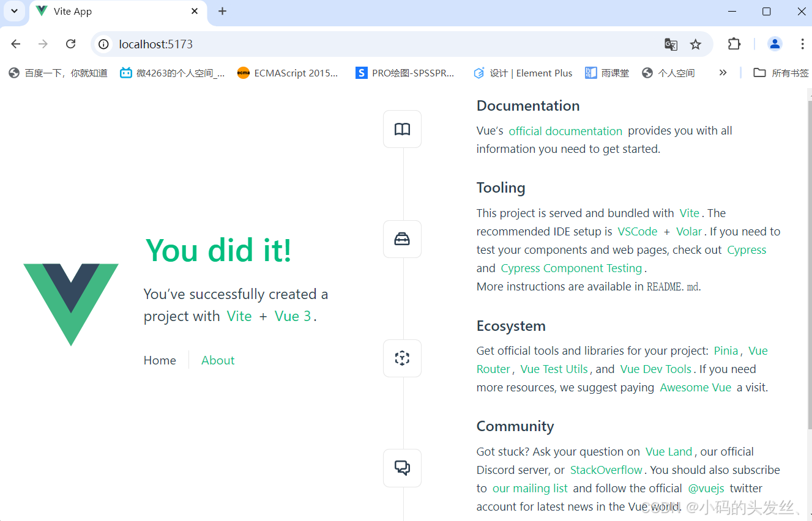The height and width of the screenshot is (521, 812).
Task: Click the Documentation book icon
Action: coord(402,129)
